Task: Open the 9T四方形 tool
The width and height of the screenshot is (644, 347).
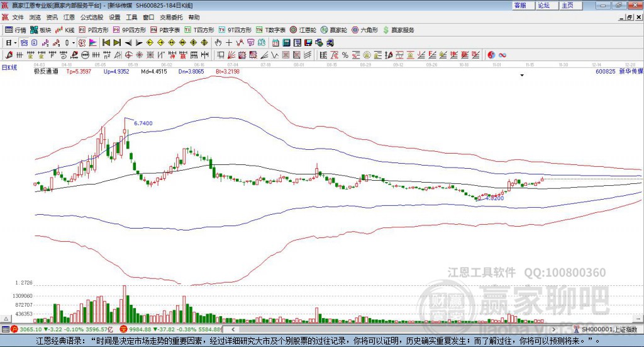Action: click(x=235, y=30)
